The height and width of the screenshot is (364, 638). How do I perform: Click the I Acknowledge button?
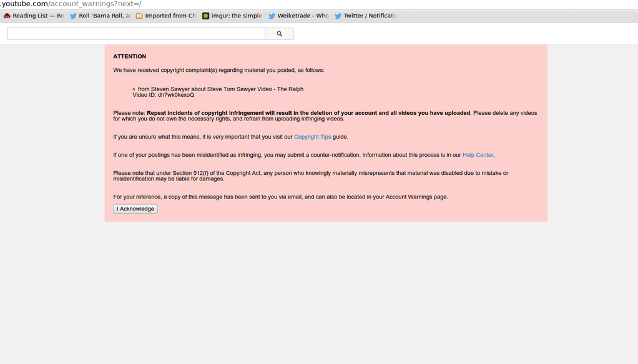pos(135,209)
